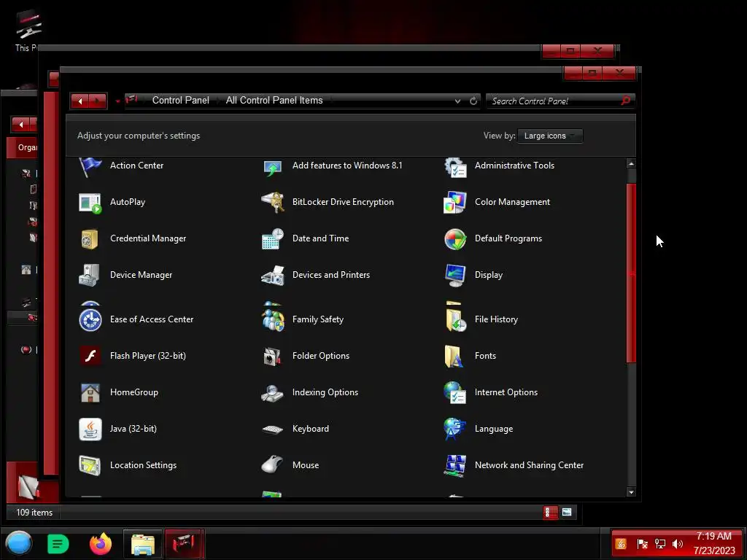Image resolution: width=747 pixels, height=560 pixels.
Task: Open the AutoPlay icon
Action: click(x=90, y=203)
